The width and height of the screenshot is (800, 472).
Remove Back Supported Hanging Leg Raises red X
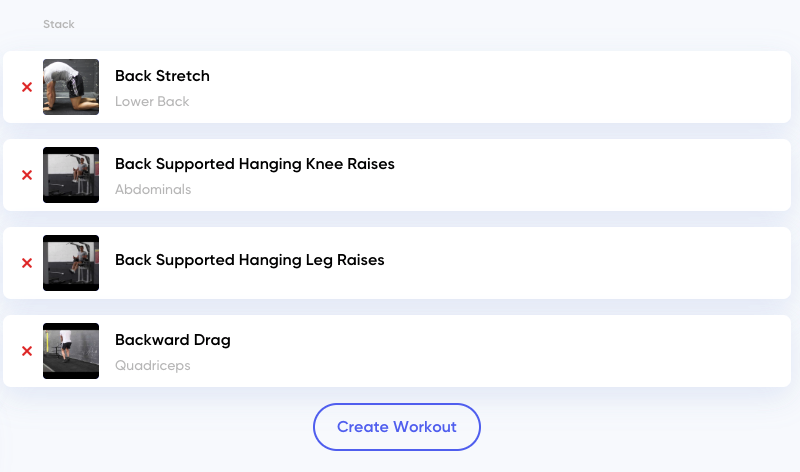27,263
